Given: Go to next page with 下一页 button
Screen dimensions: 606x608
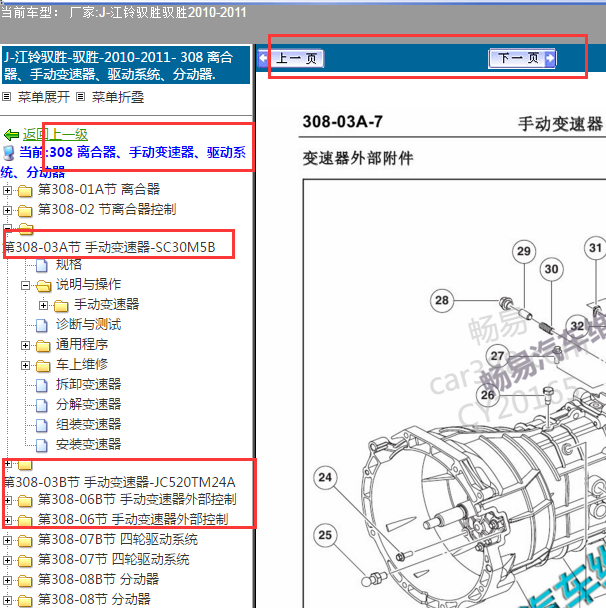Looking at the screenshot, I should [522, 58].
